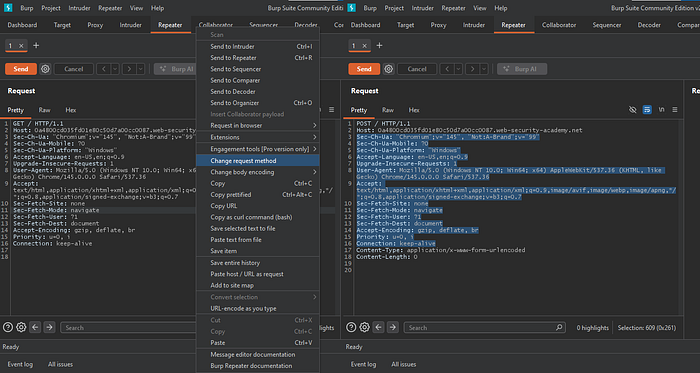
Task: Open Project menu in left window
Action: [51, 8]
